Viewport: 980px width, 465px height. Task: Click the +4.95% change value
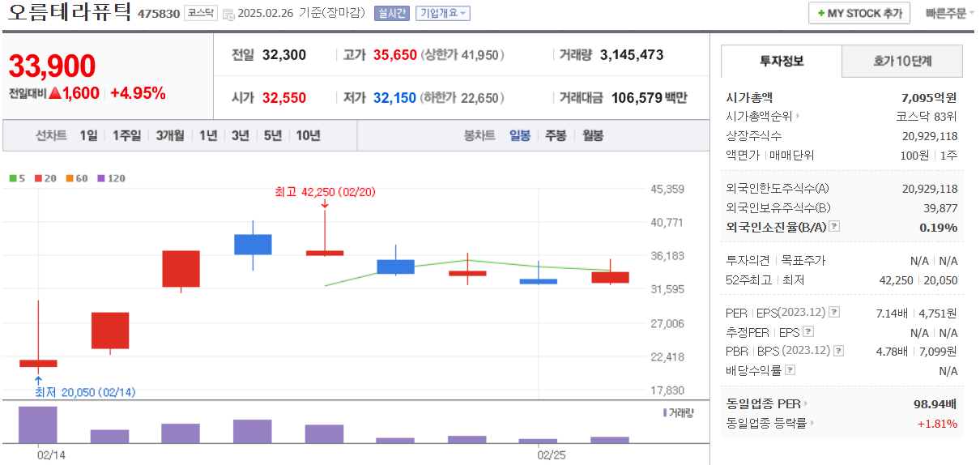138,93
